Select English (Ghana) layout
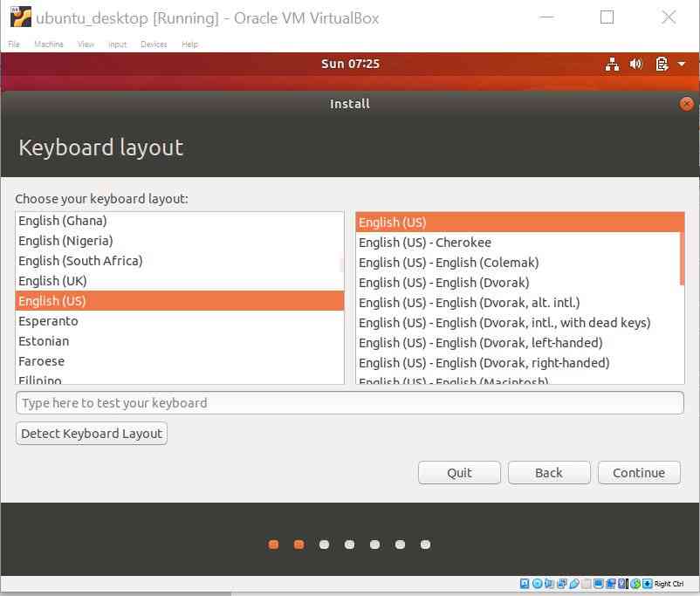The width and height of the screenshot is (700, 596). coord(180,221)
